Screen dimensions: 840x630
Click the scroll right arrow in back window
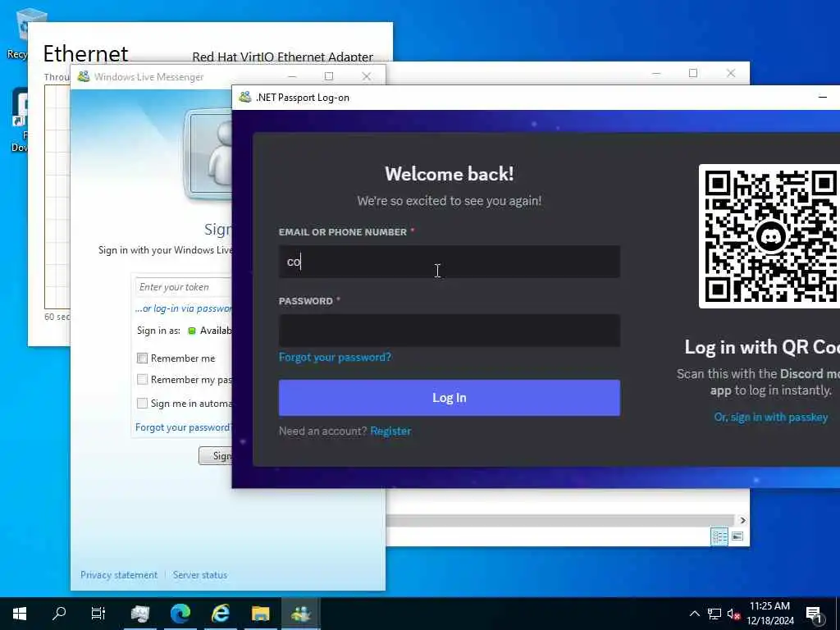[x=742, y=520]
